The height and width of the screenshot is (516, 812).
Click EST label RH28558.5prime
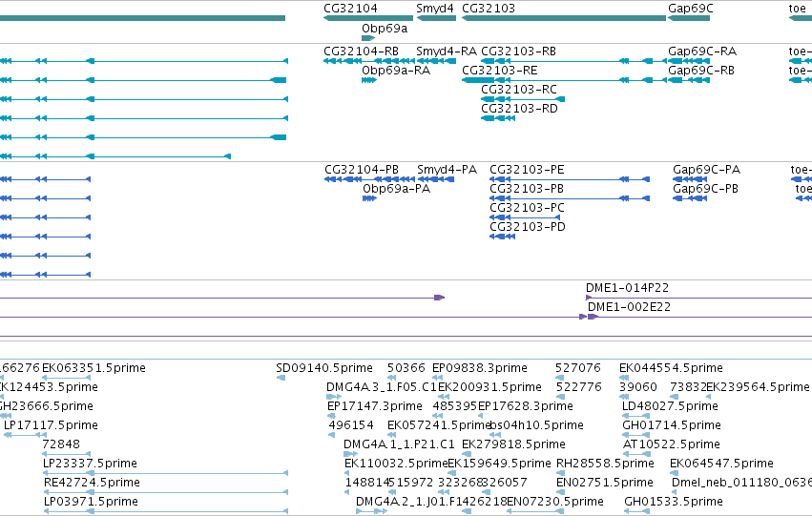tap(605, 464)
